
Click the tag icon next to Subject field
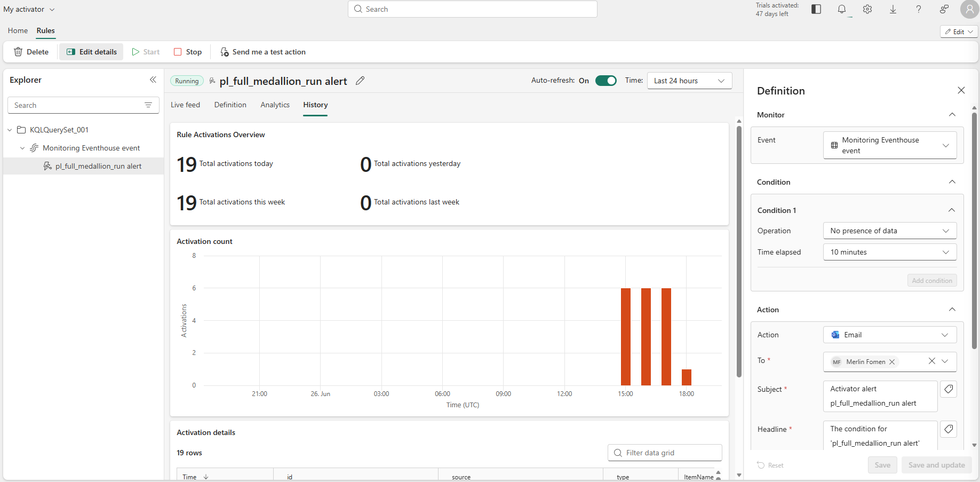949,389
